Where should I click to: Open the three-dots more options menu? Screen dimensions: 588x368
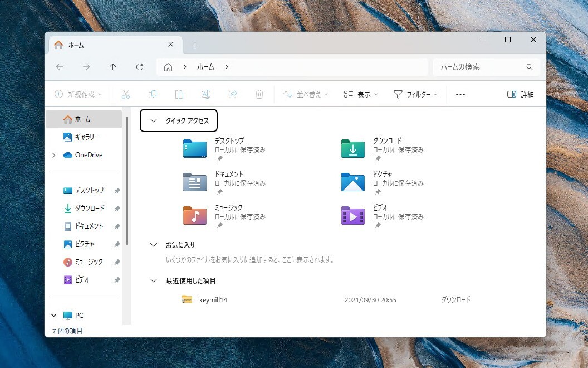point(460,95)
